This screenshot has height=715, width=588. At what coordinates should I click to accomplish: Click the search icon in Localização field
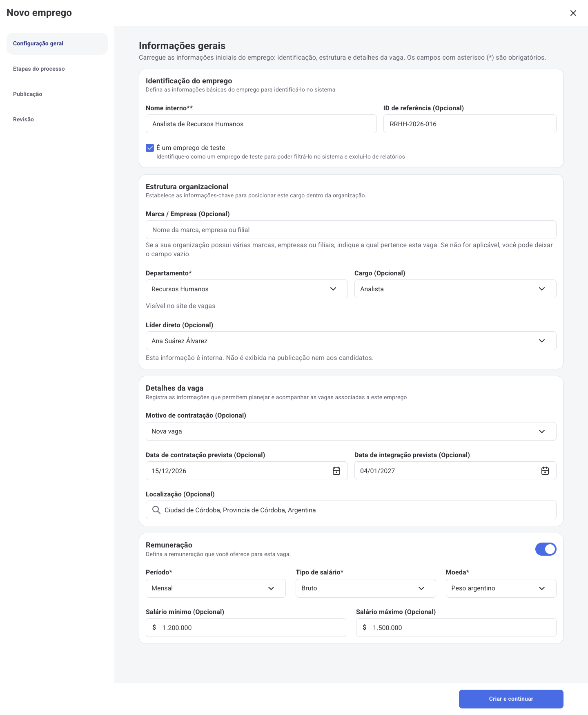pos(156,510)
